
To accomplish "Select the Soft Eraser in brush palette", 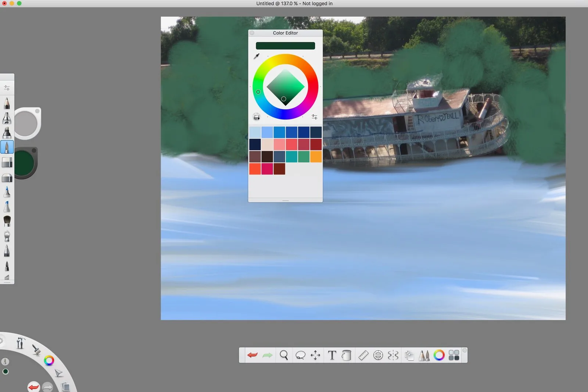I will coord(7,177).
